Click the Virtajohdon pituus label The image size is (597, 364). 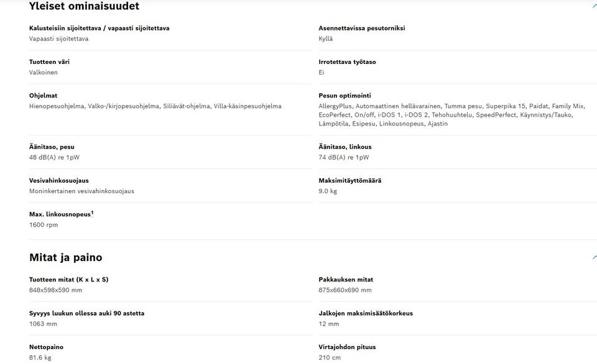pos(347,347)
